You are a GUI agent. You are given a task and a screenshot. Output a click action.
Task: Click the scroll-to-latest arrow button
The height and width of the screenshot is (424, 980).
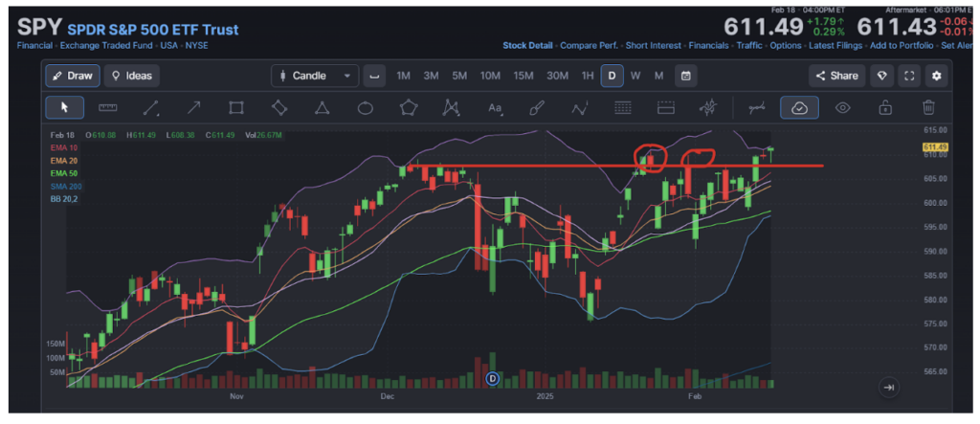pyautogui.click(x=889, y=388)
